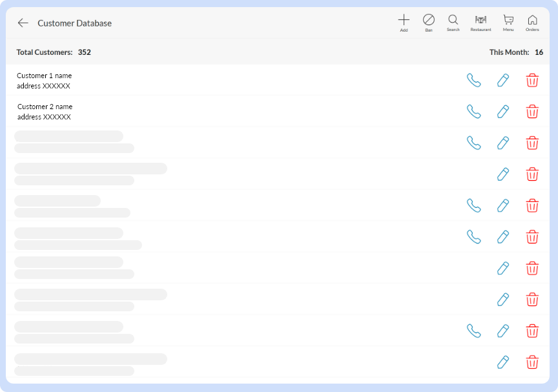Screen dimensions: 558x392
Task: Click the trash icon in last row
Action: tap(532, 362)
